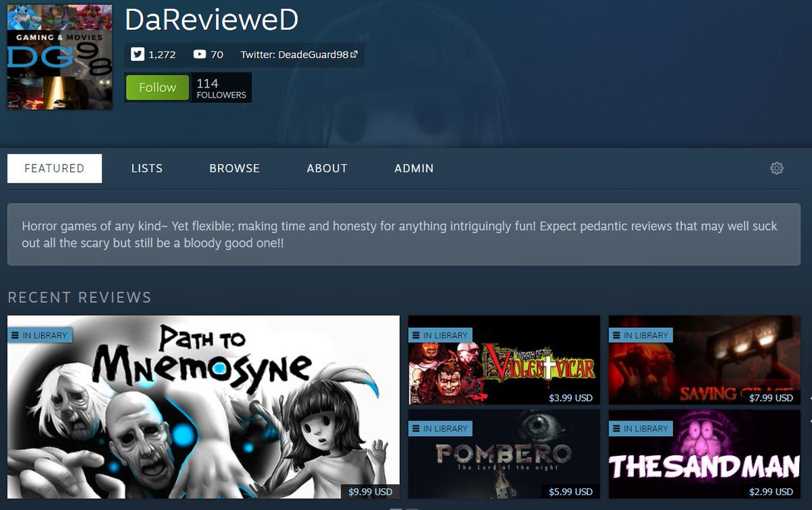Click the curator description text box
Image resolution: width=812 pixels, height=510 pixels.
[x=404, y=234]
